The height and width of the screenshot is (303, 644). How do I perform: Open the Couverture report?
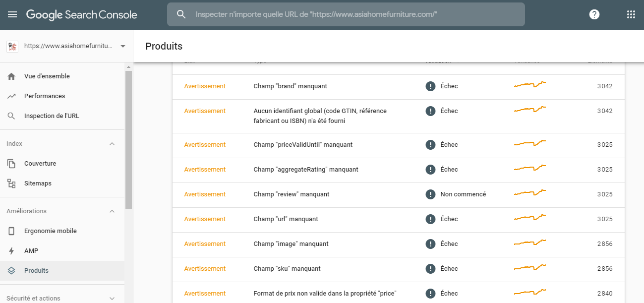[62, 164]
